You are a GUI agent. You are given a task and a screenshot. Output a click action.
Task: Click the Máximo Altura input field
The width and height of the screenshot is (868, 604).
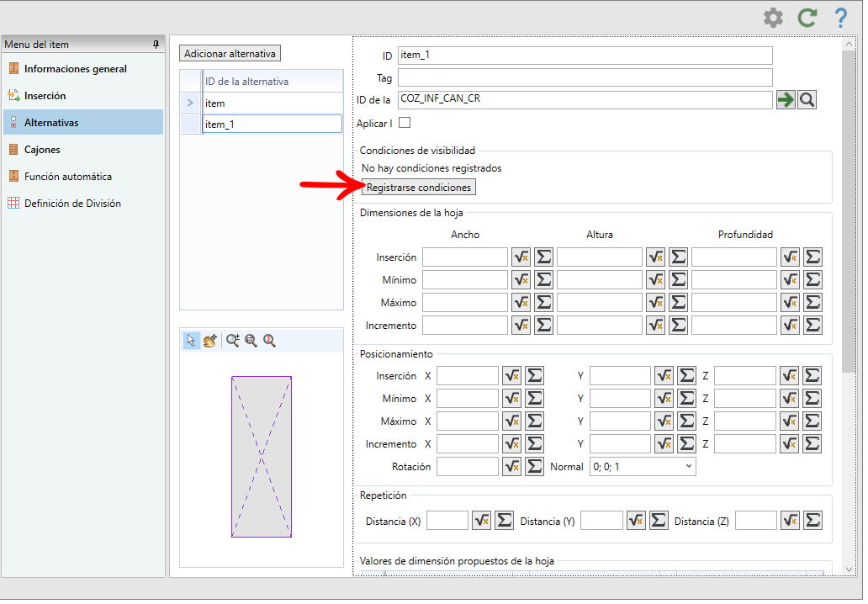600,302
